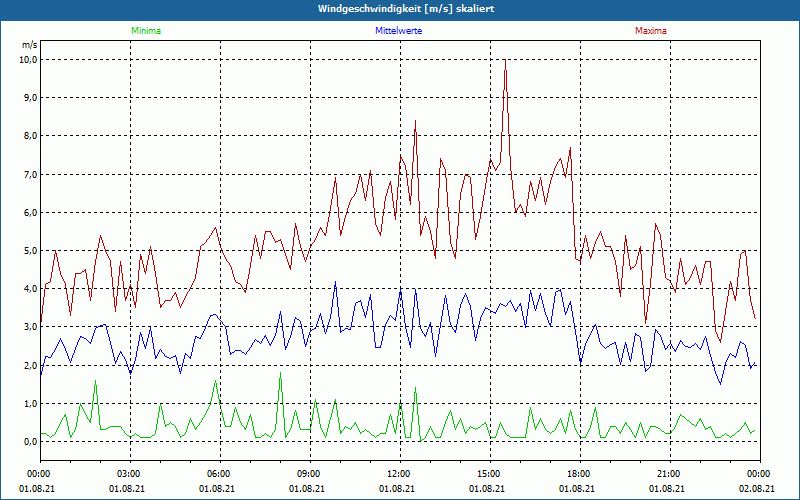
Task: Click the 21:00 time axis label
Action: tap(667, 474)
